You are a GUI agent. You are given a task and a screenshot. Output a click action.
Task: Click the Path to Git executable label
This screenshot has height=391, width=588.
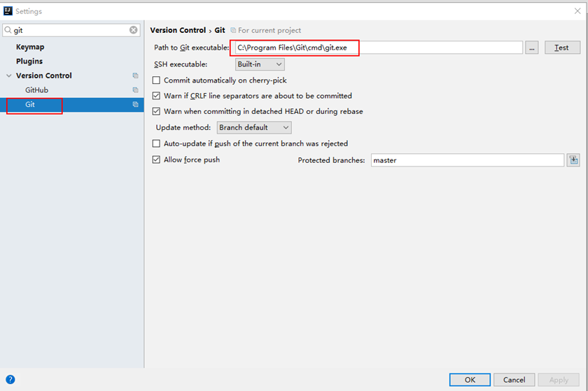coord(192,48)
